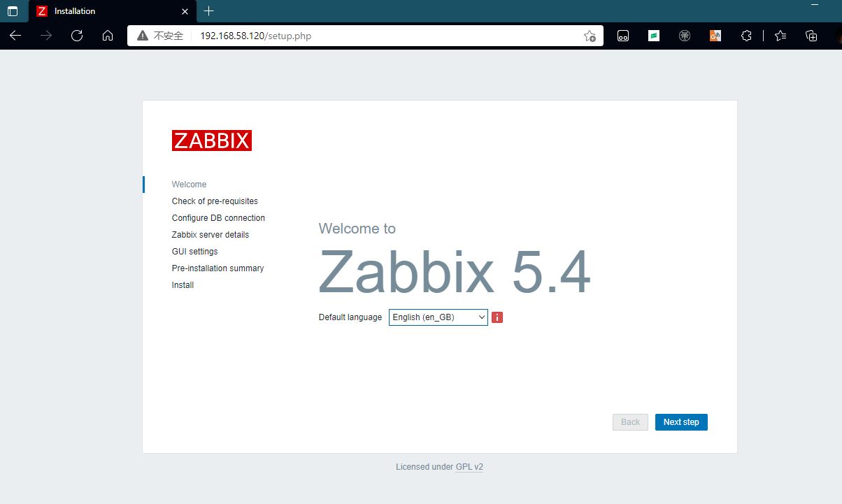842x504 pixels.
Task: Go to the browser home page
Action: pos(108,36)
